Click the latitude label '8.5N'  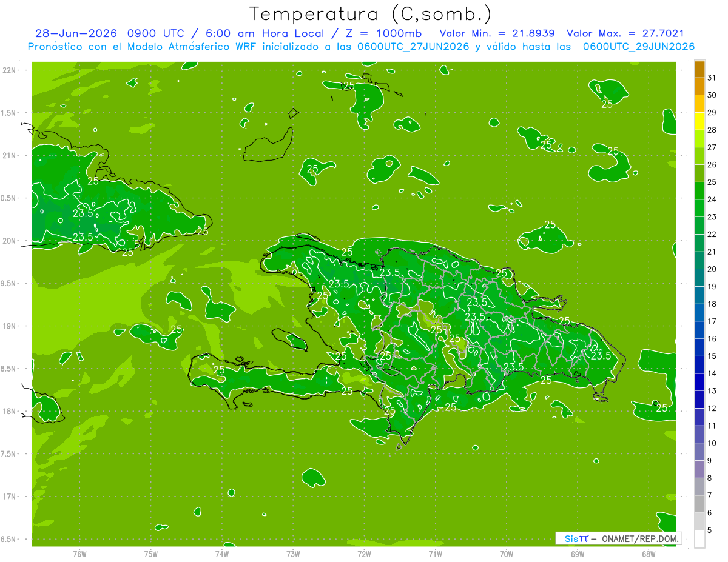[9, 369]
